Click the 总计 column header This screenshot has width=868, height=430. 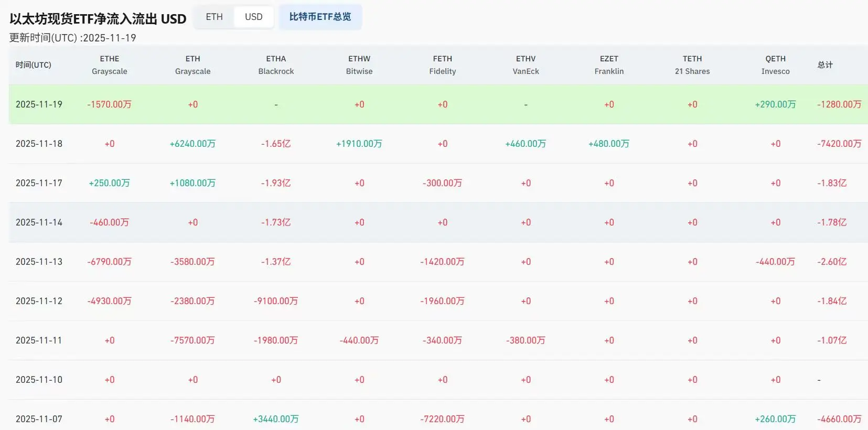pos(825,65)
